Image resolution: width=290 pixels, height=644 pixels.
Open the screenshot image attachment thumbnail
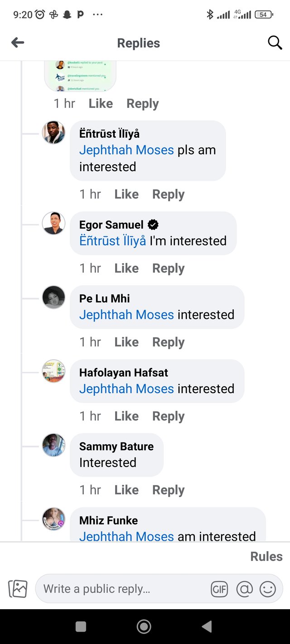click(80, 75)
